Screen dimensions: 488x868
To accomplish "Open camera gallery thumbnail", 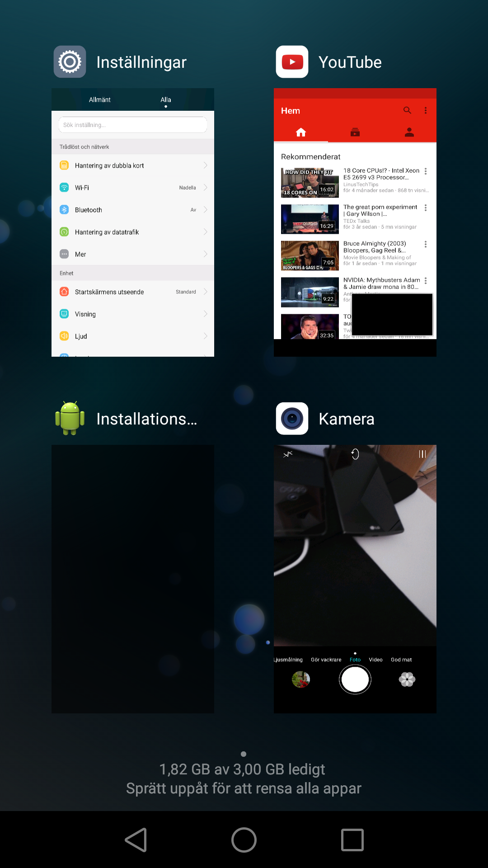I will click(x=301, y=679).
